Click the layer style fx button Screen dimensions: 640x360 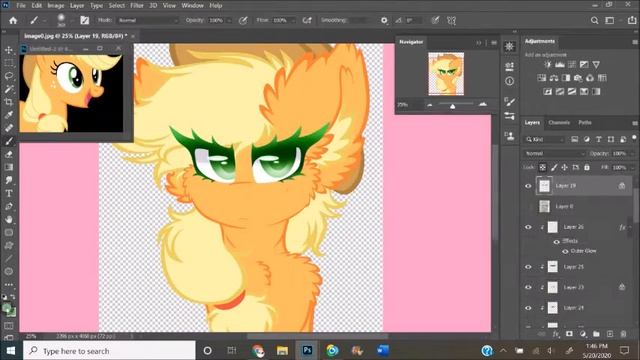tap(556, 334)
